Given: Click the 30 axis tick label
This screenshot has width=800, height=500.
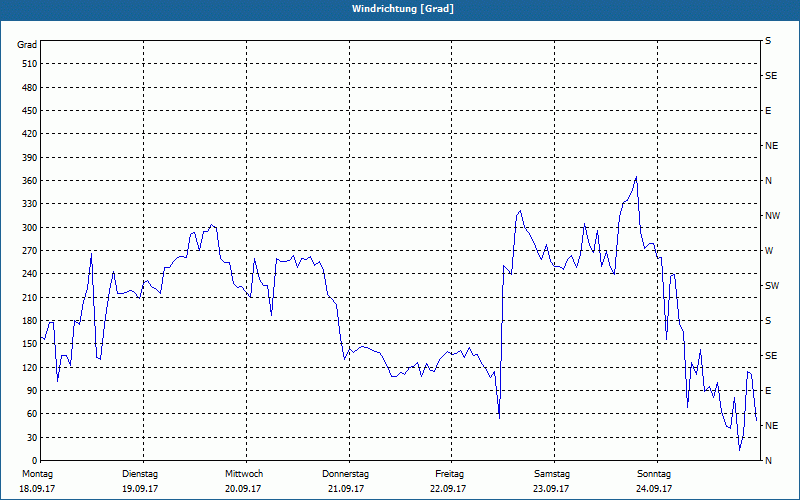Looking at the screenshot, I should point(32,437).
